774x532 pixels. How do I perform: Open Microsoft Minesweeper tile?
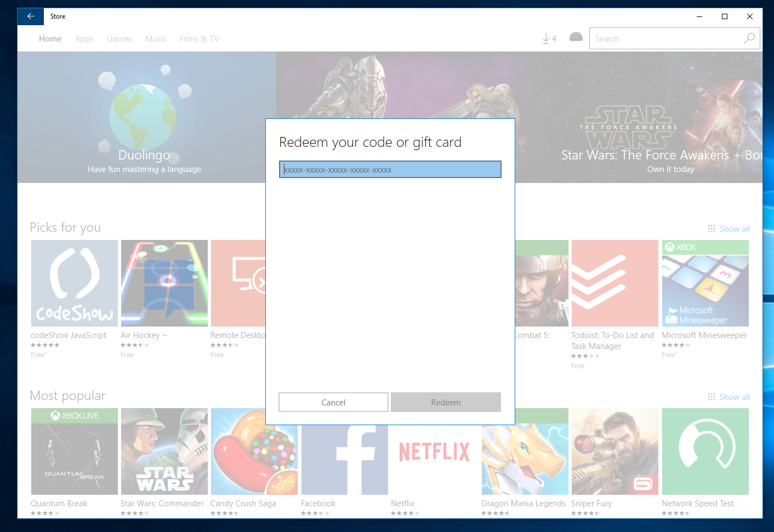705,283
